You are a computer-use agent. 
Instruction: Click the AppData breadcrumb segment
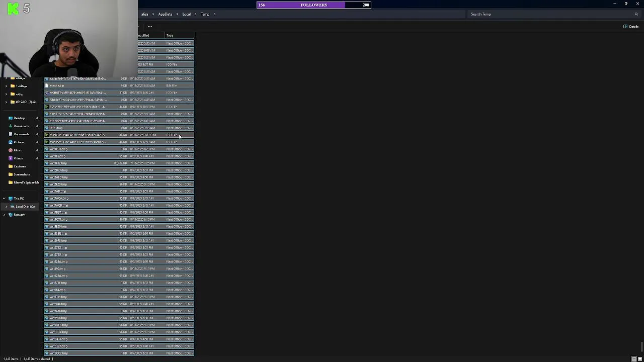[165, 14]
